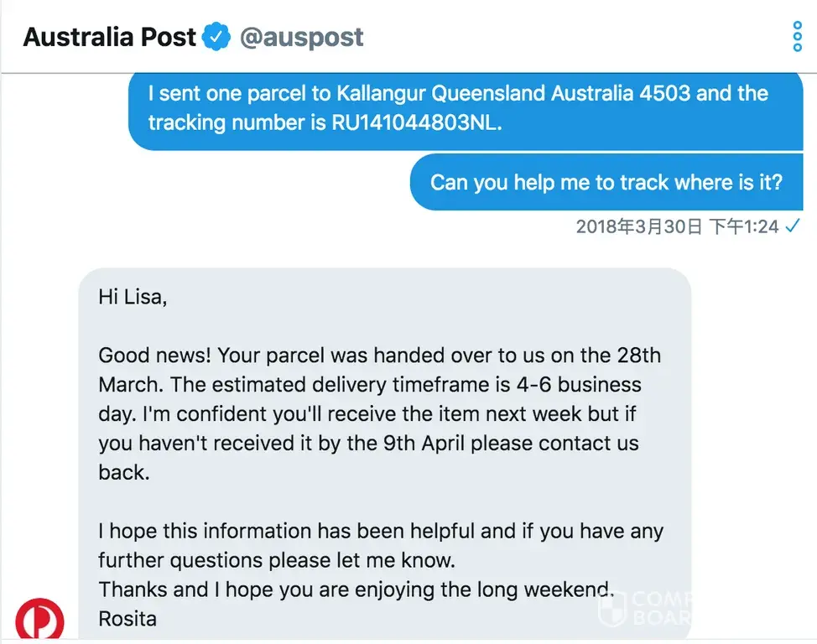Click the "Hi Lisa," greeting
Image resolution: width=817 pixels, height=644 pixels.
(x=133, y=297)
